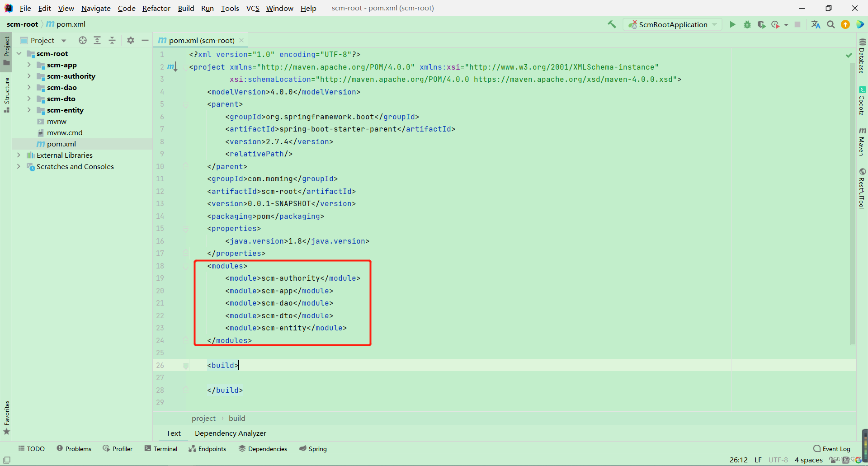Click the 4 spaces indent setting
868x466 pixels.
click(809, 460)
